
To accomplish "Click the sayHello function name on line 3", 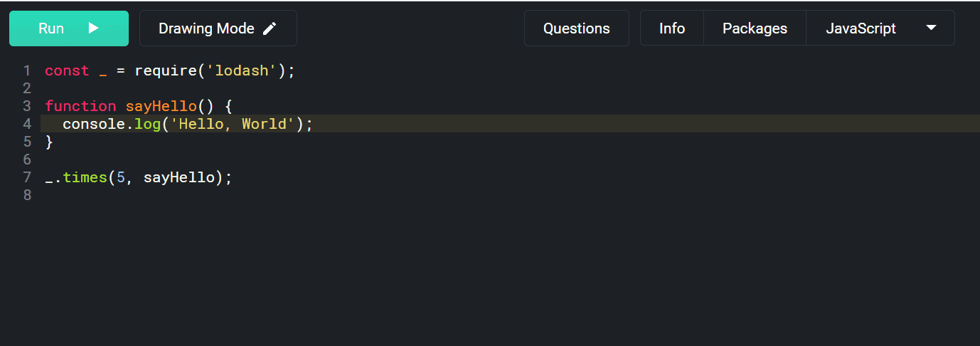I will [x=161, y=106].
